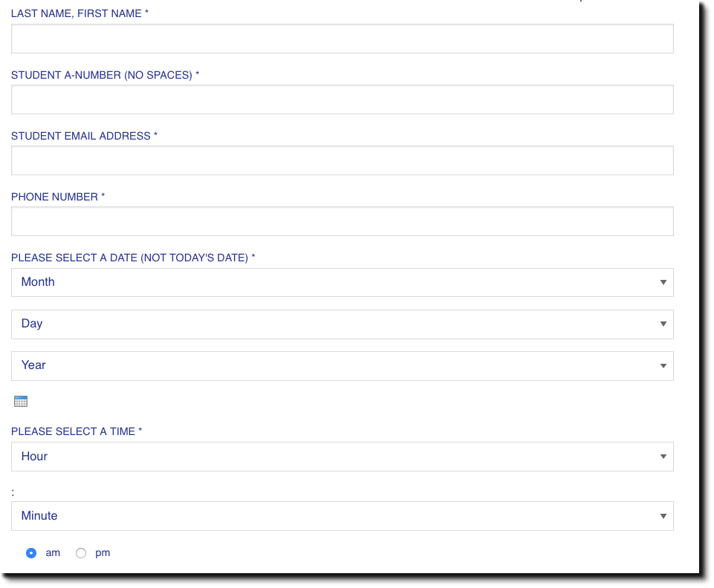The image size is (714, 588).
Task: Toggle the time period to pm
Action: coord(80,552)
